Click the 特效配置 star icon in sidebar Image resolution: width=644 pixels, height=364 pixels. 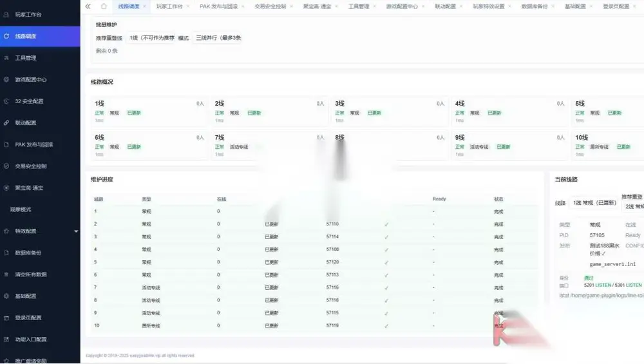(x=6, y=231)
